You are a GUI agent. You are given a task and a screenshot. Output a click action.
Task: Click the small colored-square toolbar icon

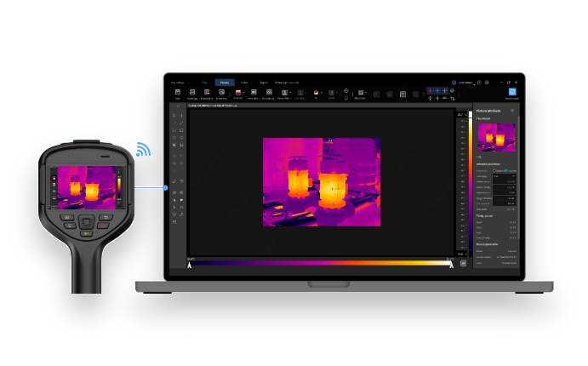[316, 92]
